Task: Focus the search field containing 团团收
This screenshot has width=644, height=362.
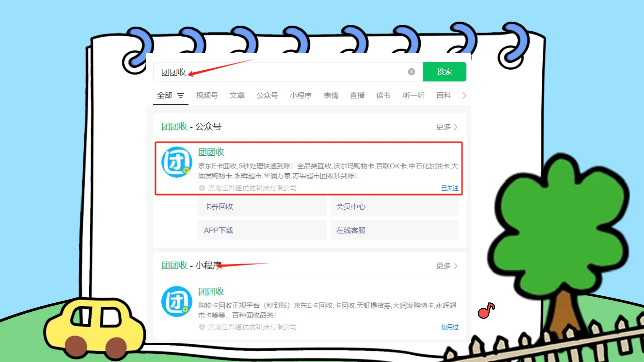Action: [x=288, y=72]
